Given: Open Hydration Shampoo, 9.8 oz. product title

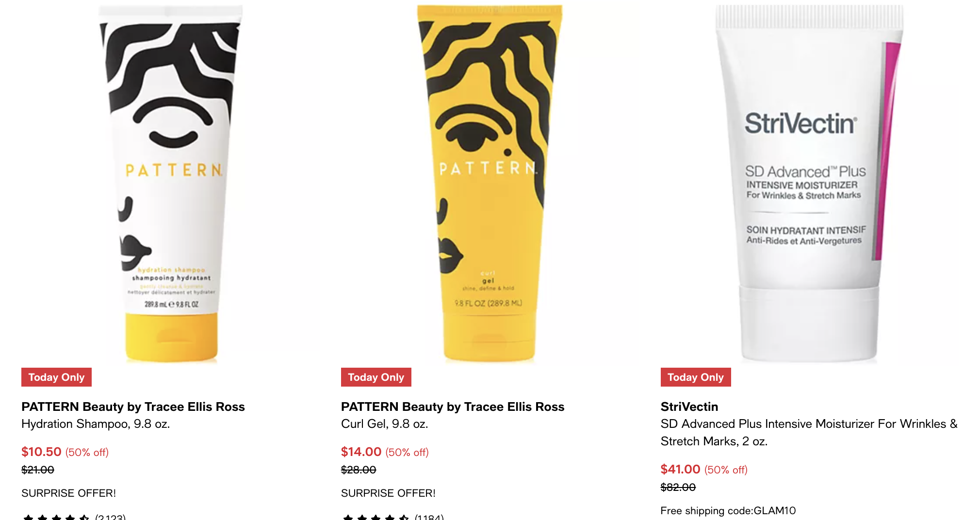Looking at the screenshot, I should click(x=96, y=424).
